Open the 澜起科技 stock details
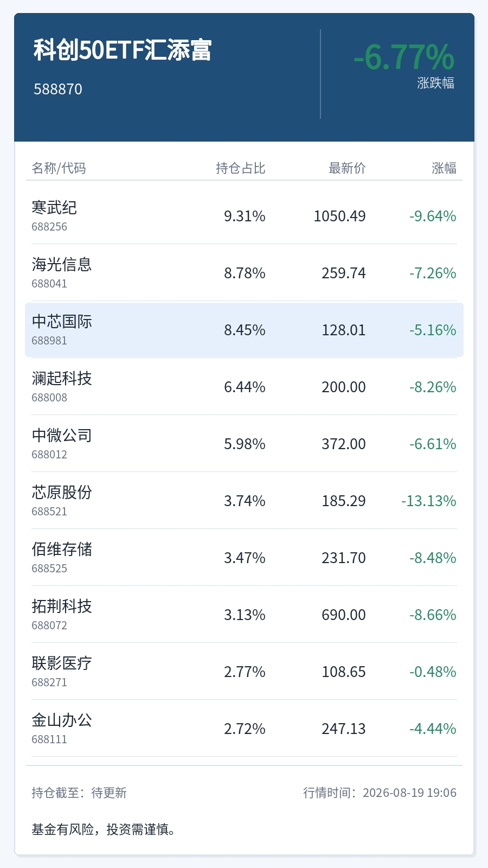The height and width of the screenshot is (868, 488). tap(244, 387)
